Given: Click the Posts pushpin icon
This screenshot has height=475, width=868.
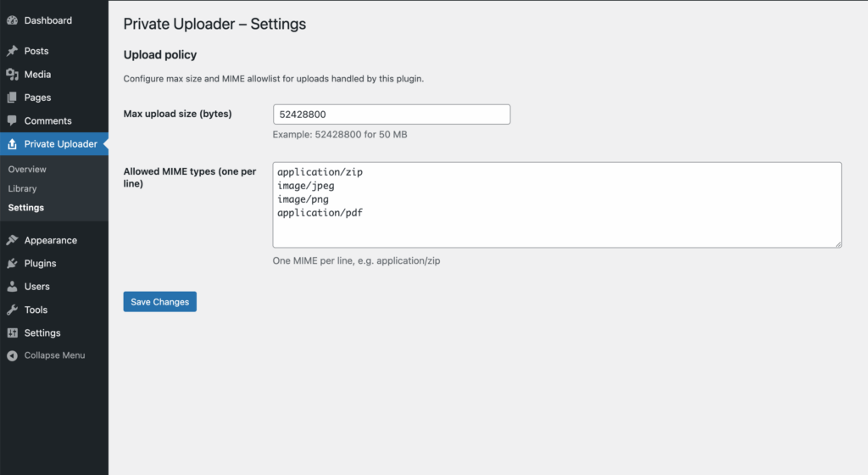Looking at the screenshot, I should (x=12, y=51).
